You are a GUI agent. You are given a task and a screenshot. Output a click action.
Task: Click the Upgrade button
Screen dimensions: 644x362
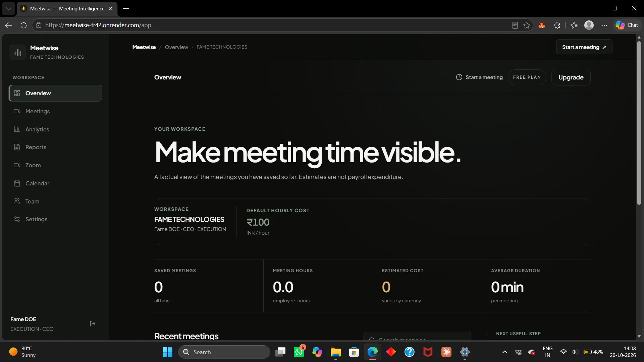tap(571, 77)
